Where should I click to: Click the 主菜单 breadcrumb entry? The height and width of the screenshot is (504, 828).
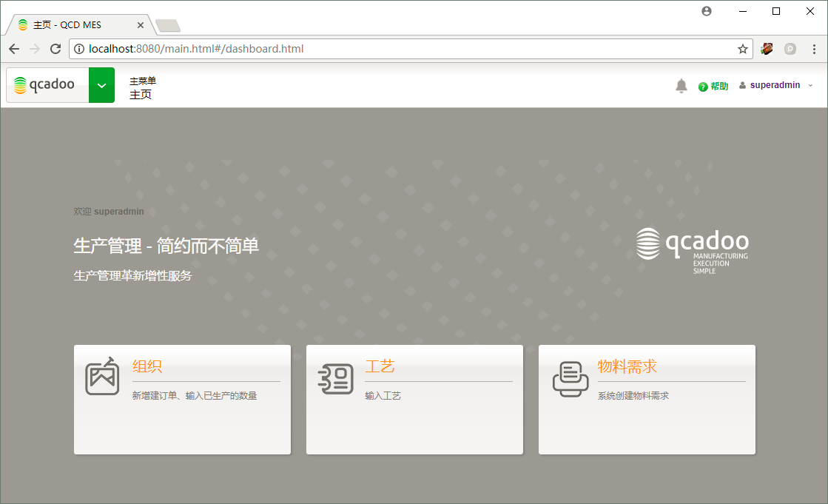click(x=142, y=80)
